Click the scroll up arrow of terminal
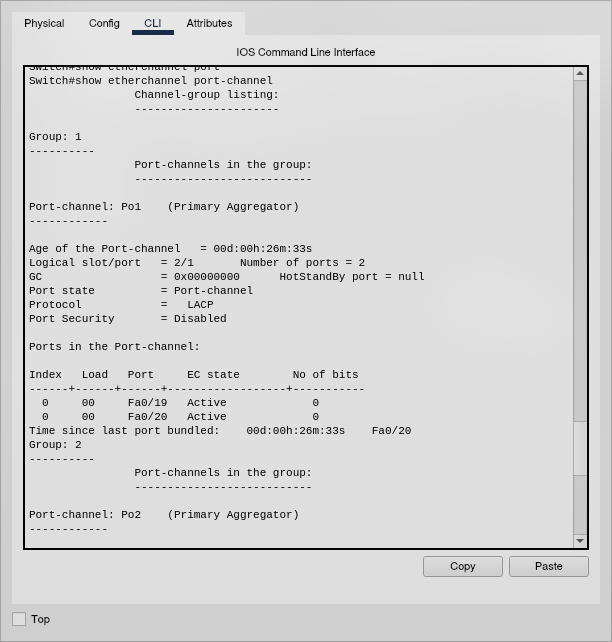 click(x=580, y=74)
